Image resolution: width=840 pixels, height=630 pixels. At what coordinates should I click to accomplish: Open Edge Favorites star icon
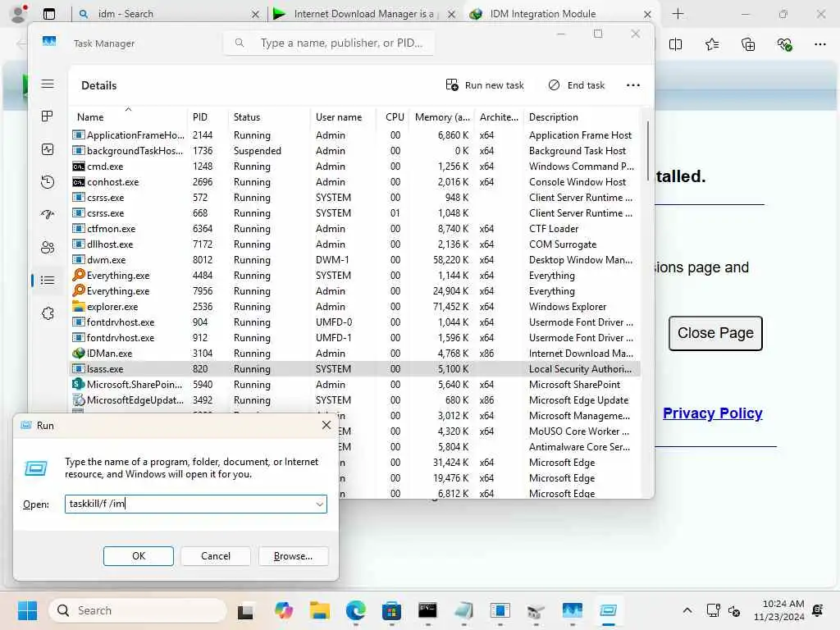pos(712,44)
